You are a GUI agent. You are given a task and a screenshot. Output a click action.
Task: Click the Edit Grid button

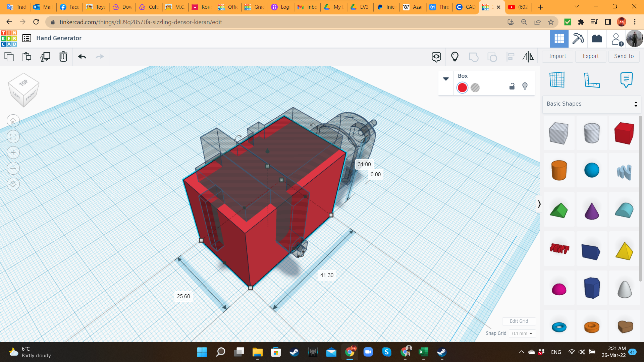[519, 321]
